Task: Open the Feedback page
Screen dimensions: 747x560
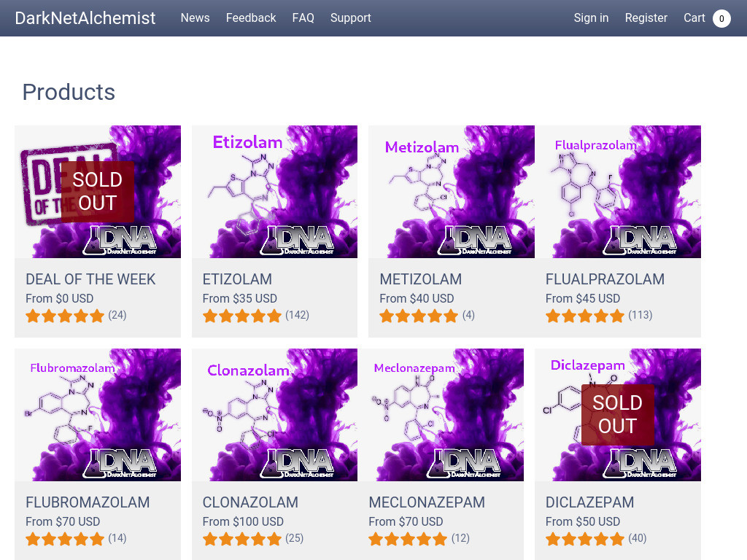Action: (x=251, y=18)
